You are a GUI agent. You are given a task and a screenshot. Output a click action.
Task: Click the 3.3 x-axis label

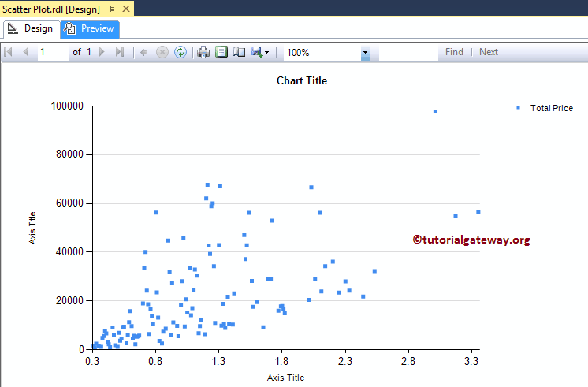[x=471, y=361]
